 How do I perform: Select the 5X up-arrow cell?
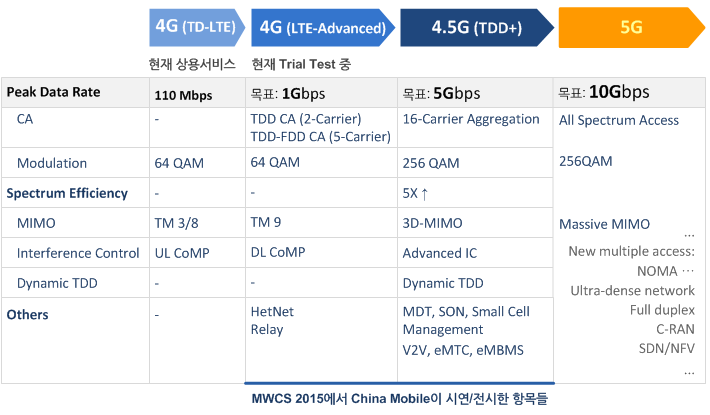475,193
